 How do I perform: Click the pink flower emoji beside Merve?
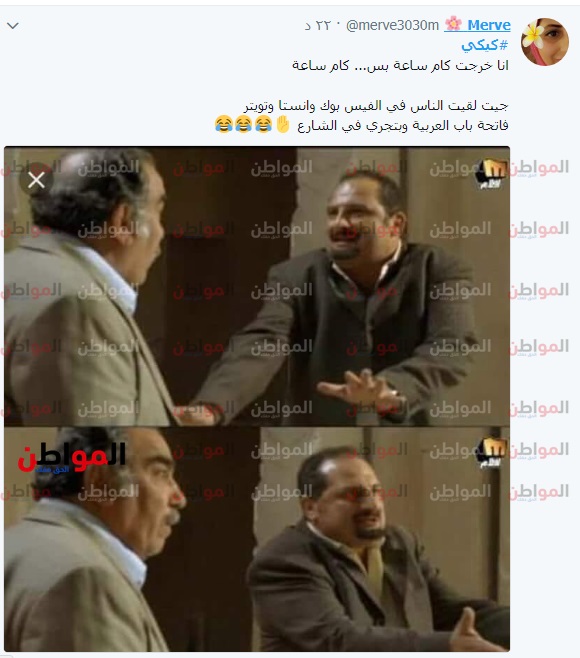point(453,24)
